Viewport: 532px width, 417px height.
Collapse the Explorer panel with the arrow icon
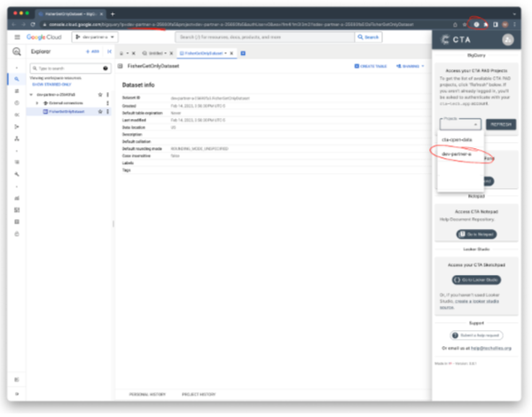(x=109, y=51)
